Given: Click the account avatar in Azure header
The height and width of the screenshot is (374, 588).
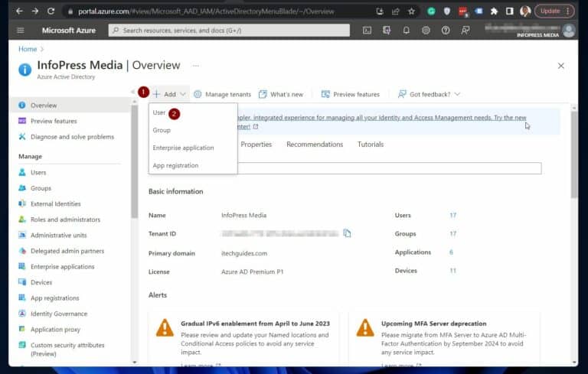Looking at the screenshot, I should click(x=569, y=31).
